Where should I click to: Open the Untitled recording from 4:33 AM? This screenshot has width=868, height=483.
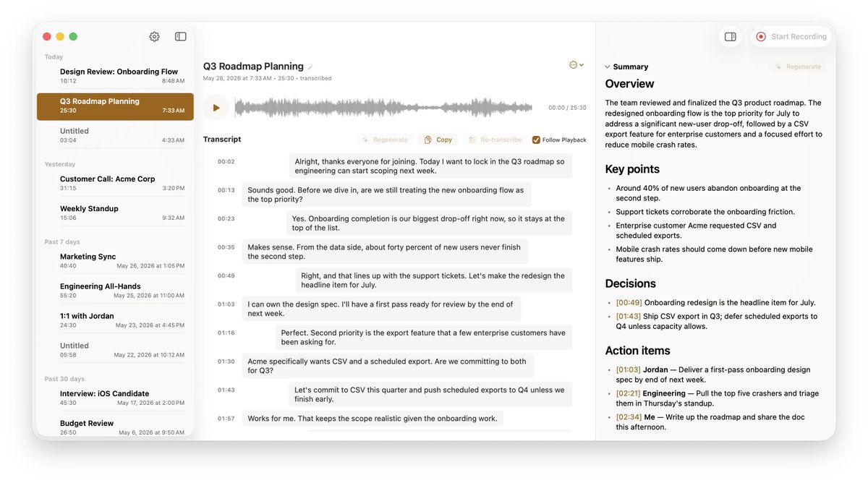[116, 135]
